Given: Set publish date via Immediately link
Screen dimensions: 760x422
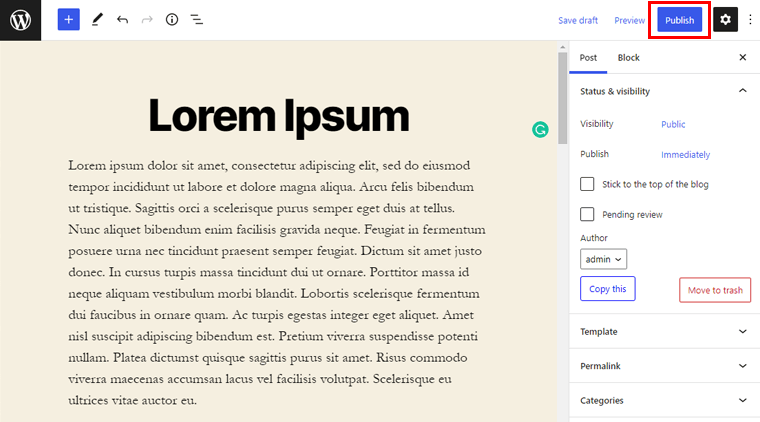Looking at the screenshot, I should coord(685,155).
